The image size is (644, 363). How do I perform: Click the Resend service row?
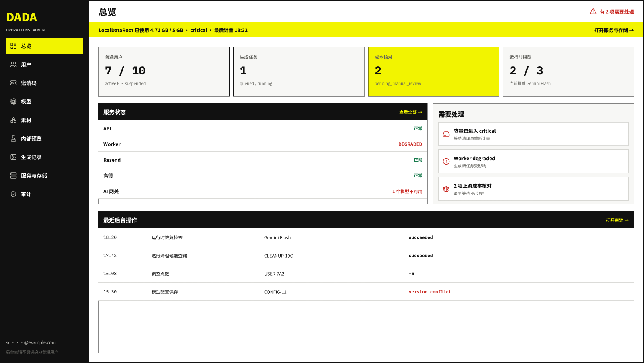263,160
